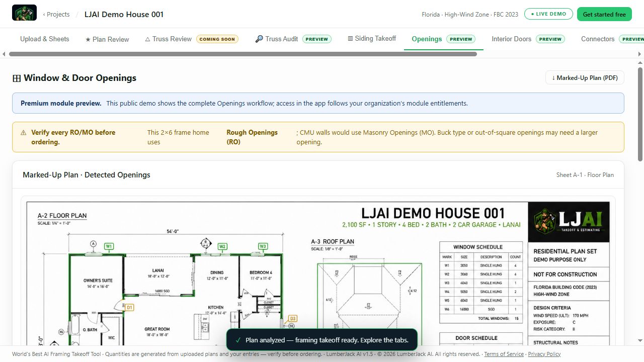This screenshot has width=644, height=362.
Task: Click the 'DOOR SCHEDULE' table title
Action: pyautogui.click(x=476, y=338)
